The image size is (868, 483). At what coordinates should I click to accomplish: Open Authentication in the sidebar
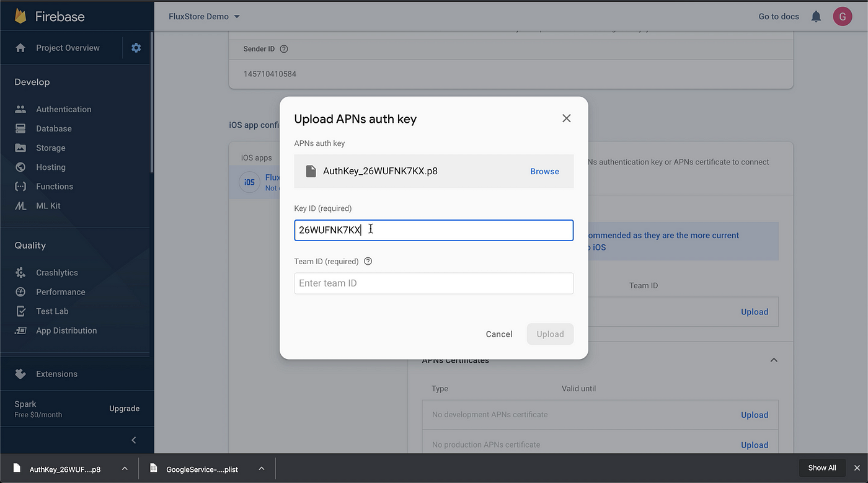(x=63, y=109)
